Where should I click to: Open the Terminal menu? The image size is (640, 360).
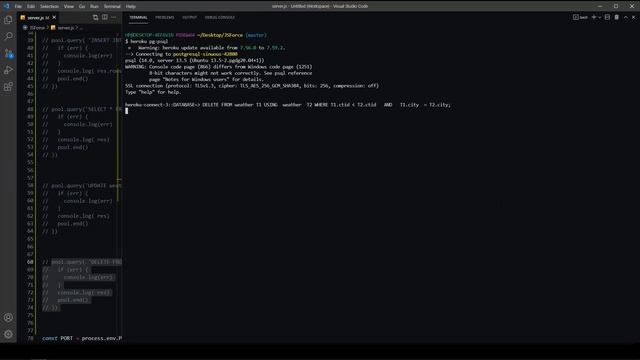click(112, 6)
